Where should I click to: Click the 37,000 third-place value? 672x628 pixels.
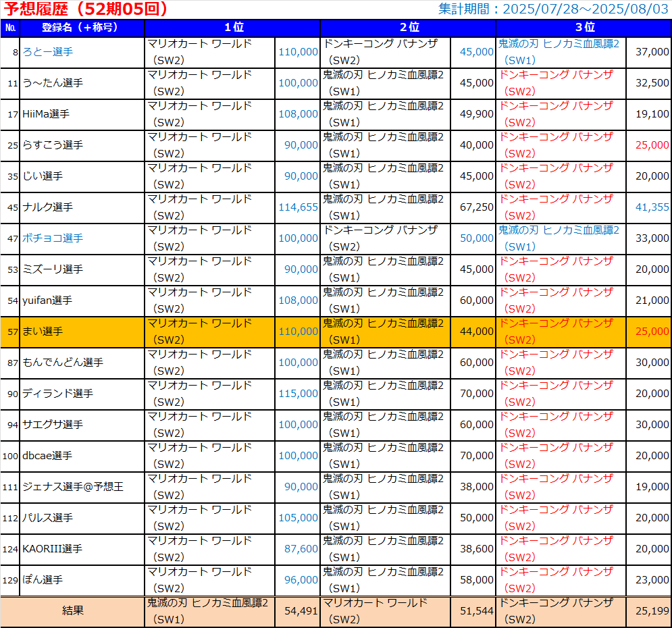pyautogui.click(x=652, y=52)
